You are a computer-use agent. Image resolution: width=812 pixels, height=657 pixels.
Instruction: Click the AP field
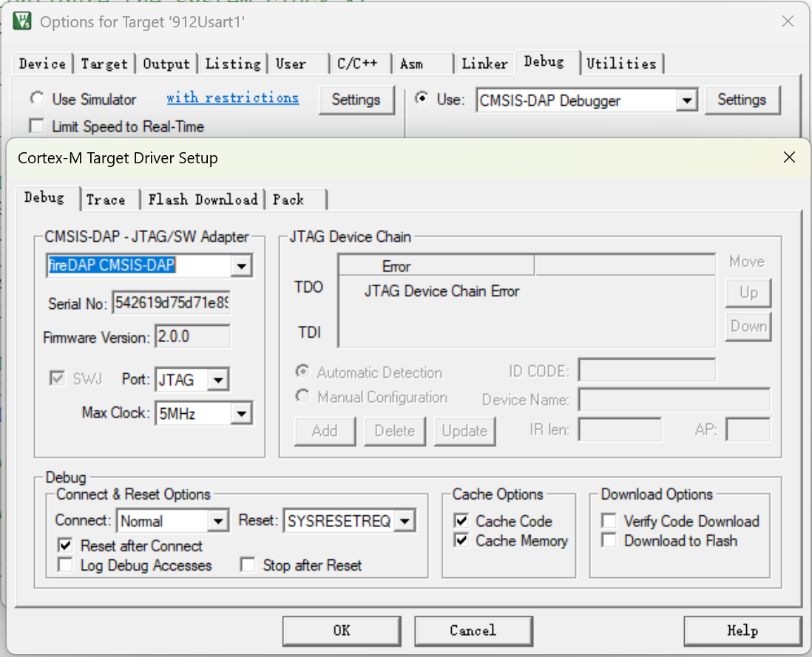[748, 429]
